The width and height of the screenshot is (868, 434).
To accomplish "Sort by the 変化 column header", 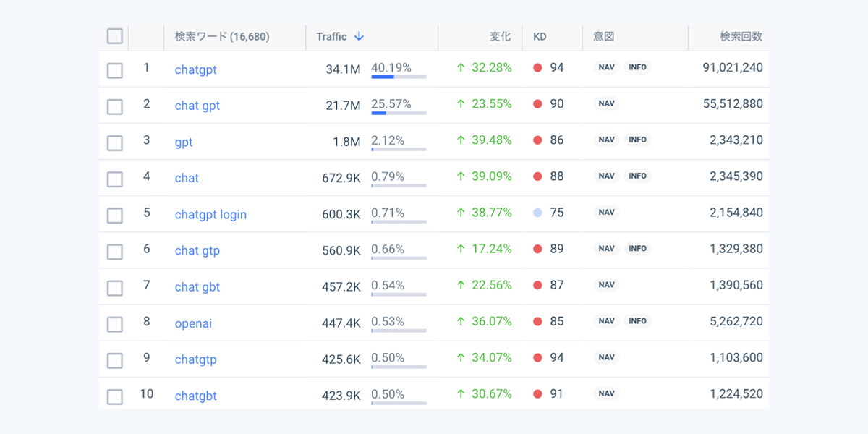I will (501, 36).
